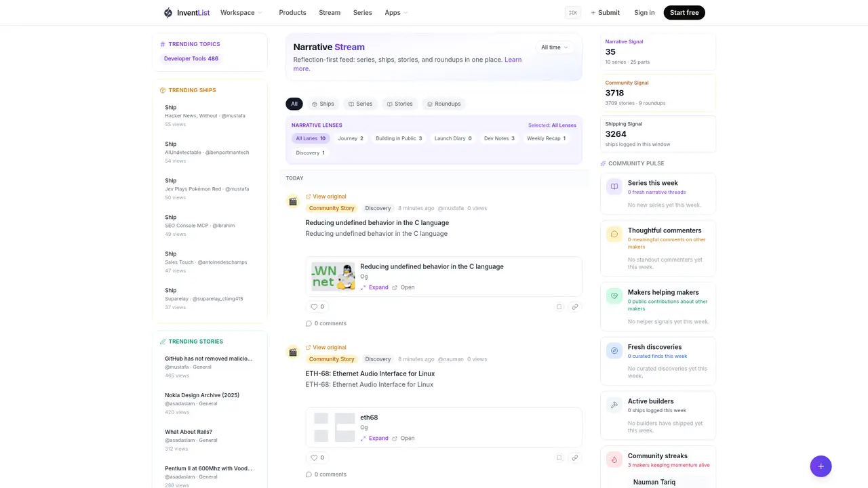Open the All time range dropdown

[x=555, y=47]
